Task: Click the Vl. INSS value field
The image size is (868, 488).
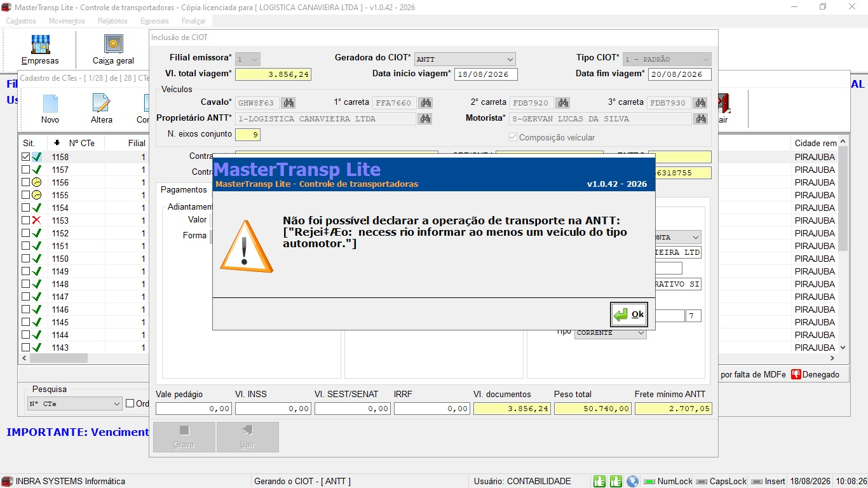Action: click(273, 409)
